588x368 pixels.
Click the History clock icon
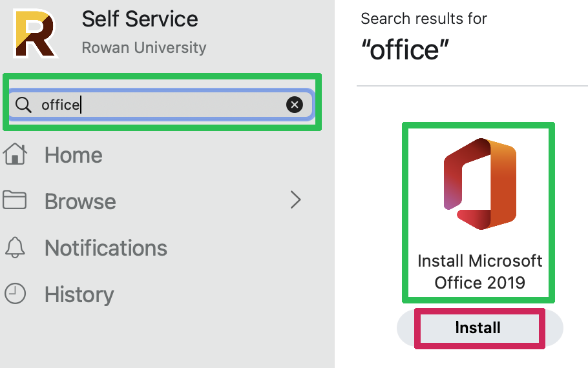pos(15,294)
